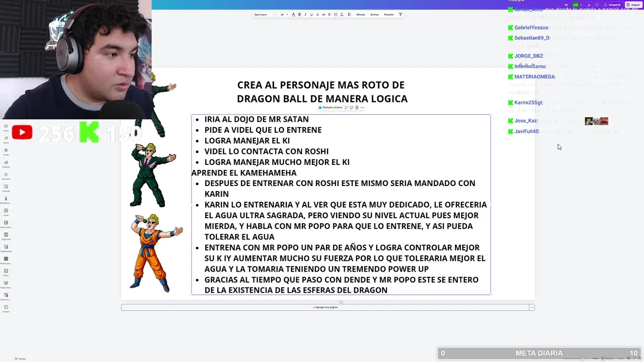Click the username GabrielYessus in chat

click(531, 28)
